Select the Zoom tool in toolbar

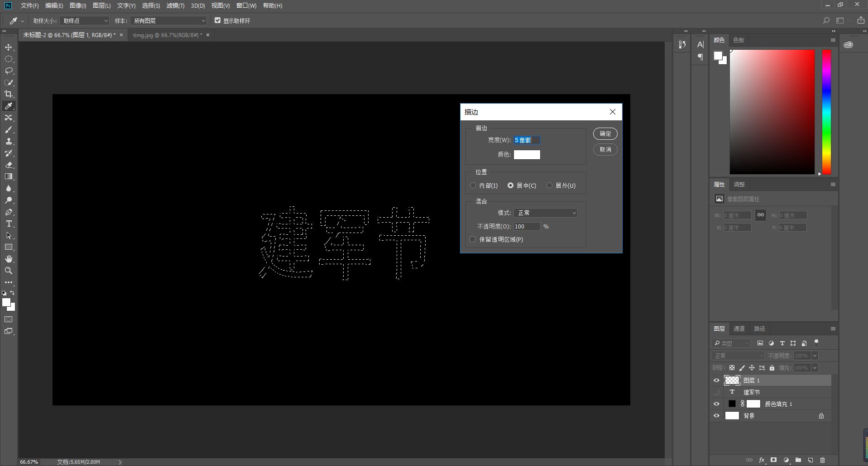pos(9,271)
